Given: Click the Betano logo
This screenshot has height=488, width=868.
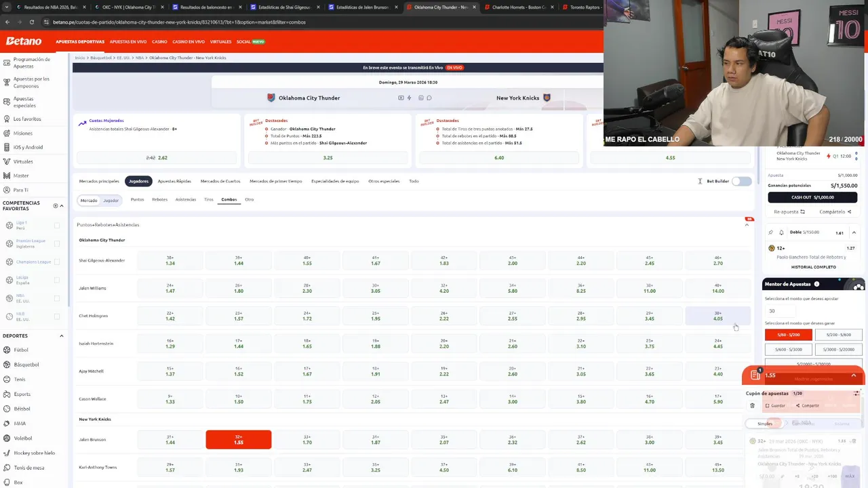Looking at the screenshot, I should tap(24, 41).
